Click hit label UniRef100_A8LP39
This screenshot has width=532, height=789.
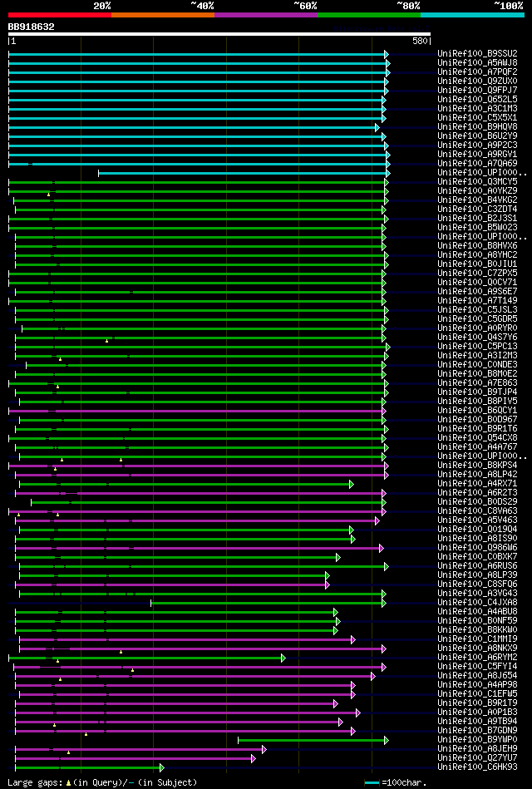477,574
